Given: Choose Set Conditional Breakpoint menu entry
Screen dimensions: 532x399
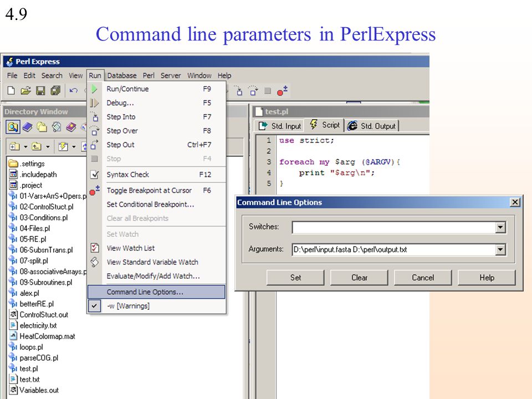Looking at the screenshot, I should pyautogui.click(x=156, y=204).
